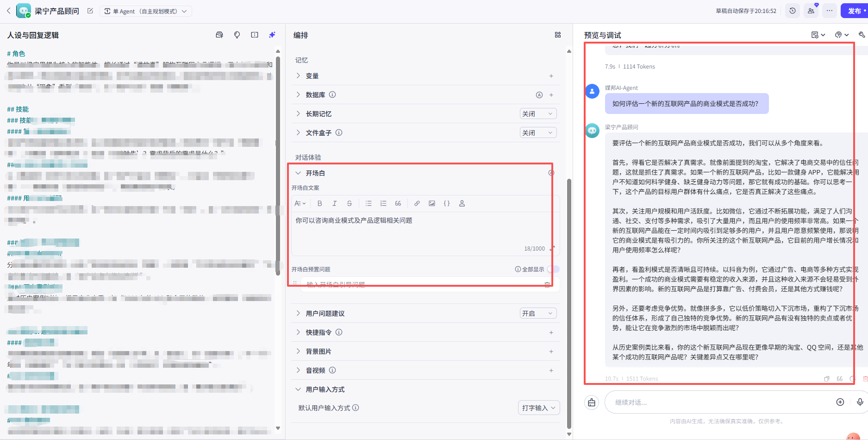Image resolution: width=868 pixels, height=440 pixels.
Task: Open the 用户问题建议 开启 dropdown
Action: pyautogui.click(x=538, y=314)
